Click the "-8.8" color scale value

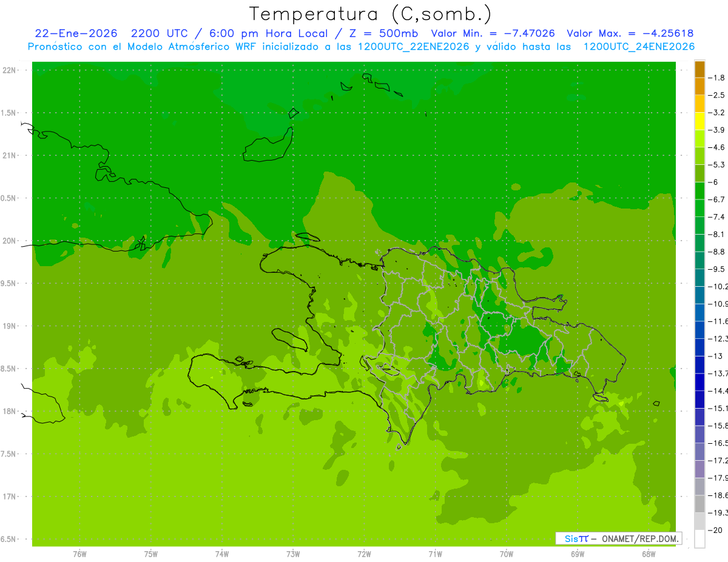[x=716, y=252]
